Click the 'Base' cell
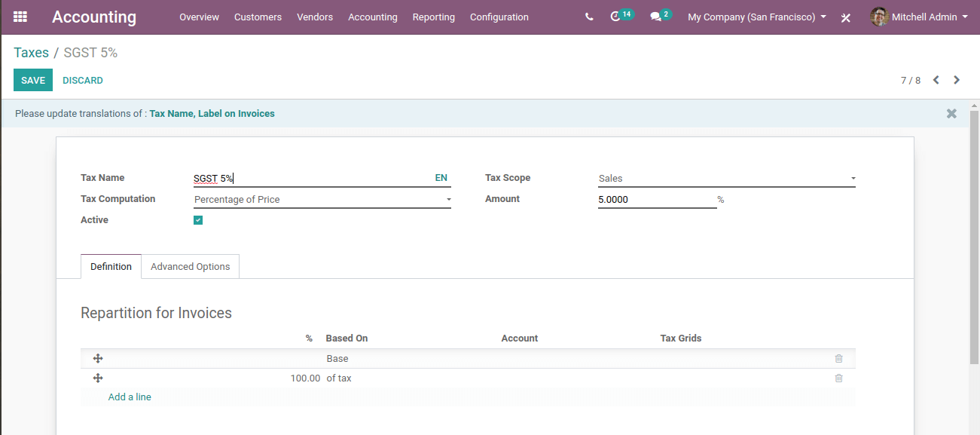The image size is (980, 435). point(337,359)
